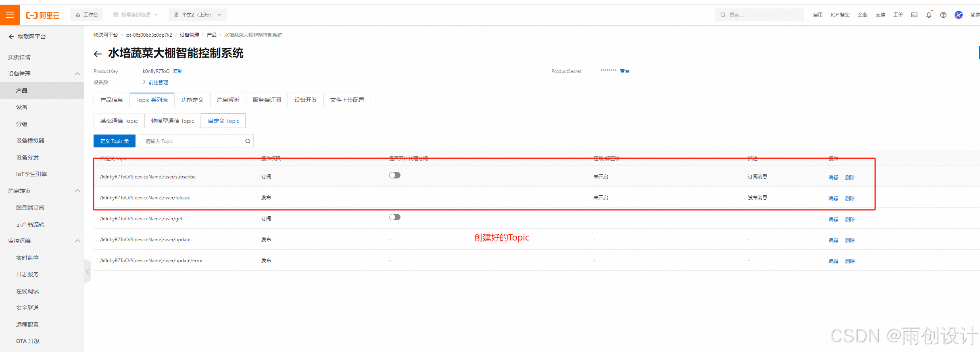Select the 自定义 Topic sub-tab
Image resolution: width=980 pixels, height=352 pixels.
click(223, 121)
